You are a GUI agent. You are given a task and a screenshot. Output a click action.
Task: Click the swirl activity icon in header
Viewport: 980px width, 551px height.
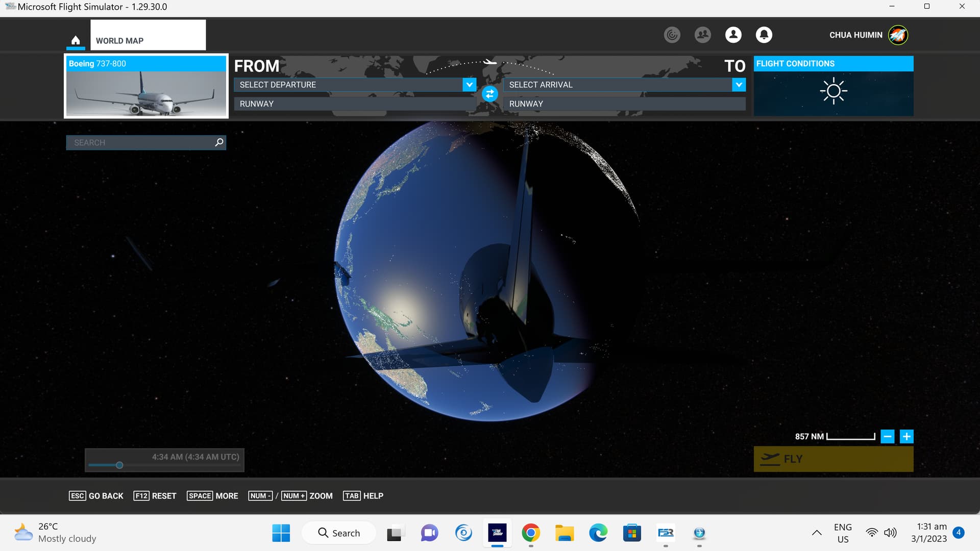pos(672,35)
